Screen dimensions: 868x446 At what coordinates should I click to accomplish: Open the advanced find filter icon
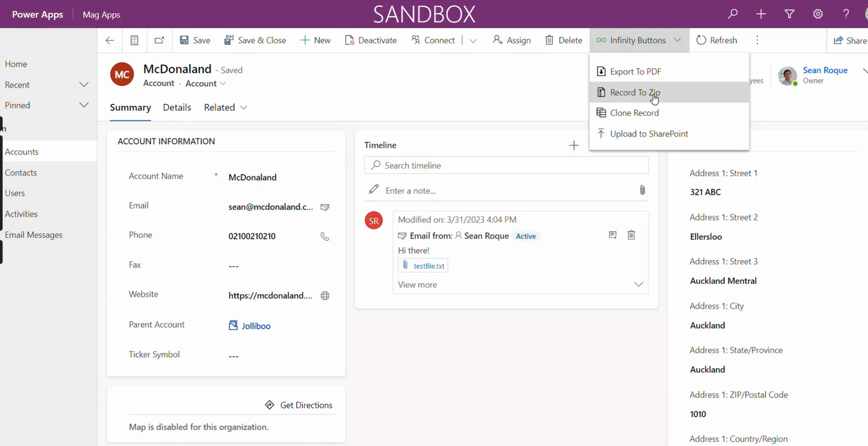[x=789, y=14]
